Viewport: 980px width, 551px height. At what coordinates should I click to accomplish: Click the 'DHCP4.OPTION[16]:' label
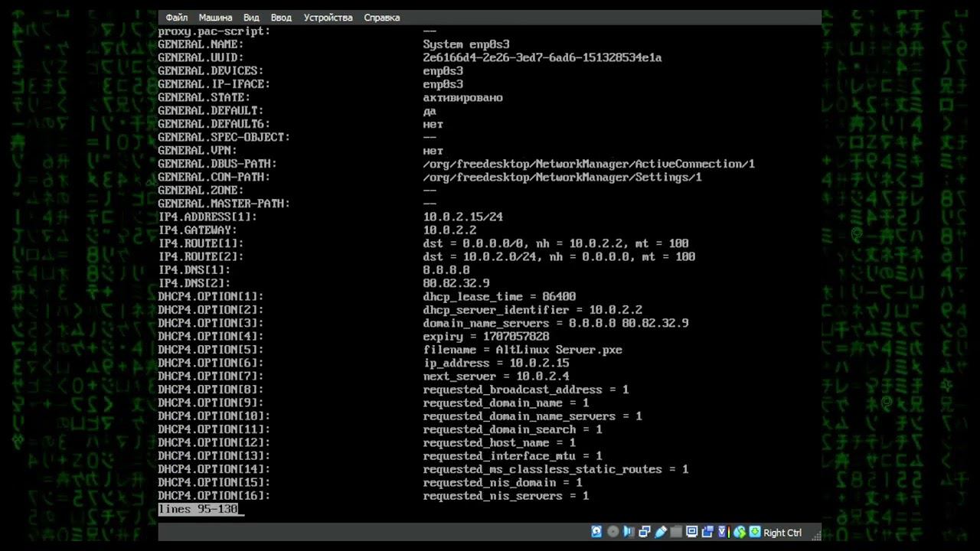click(214, 496)
